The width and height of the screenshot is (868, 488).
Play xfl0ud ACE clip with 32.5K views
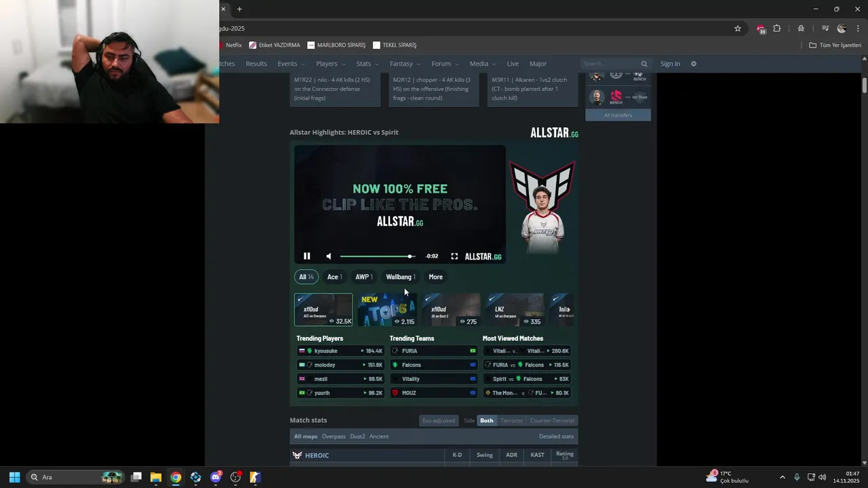click(x=323, y=310)
